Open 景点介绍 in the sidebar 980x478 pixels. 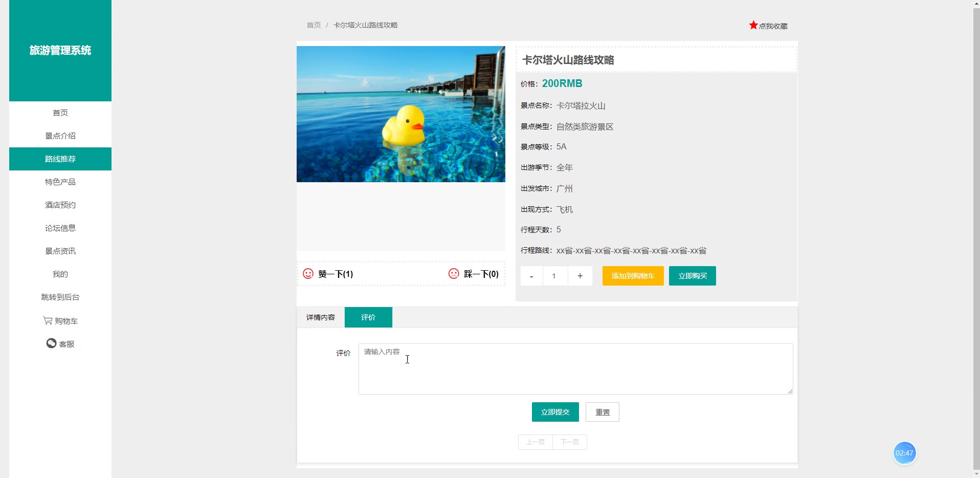[x=60, y=136]
